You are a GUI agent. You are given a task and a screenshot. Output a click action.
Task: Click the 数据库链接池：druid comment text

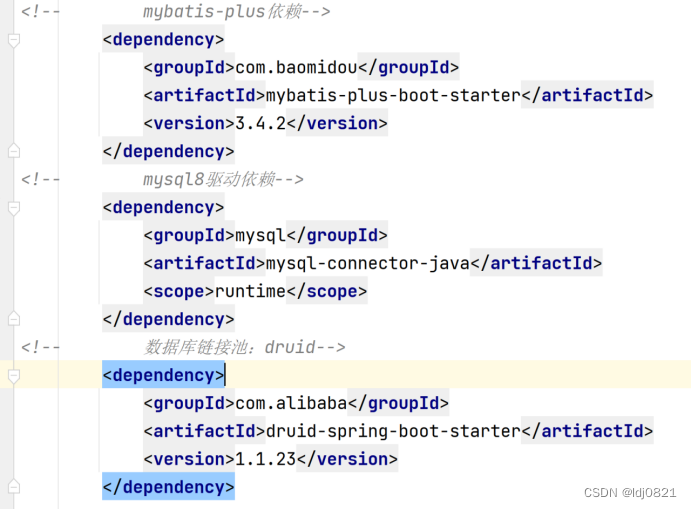coord(230,347)
